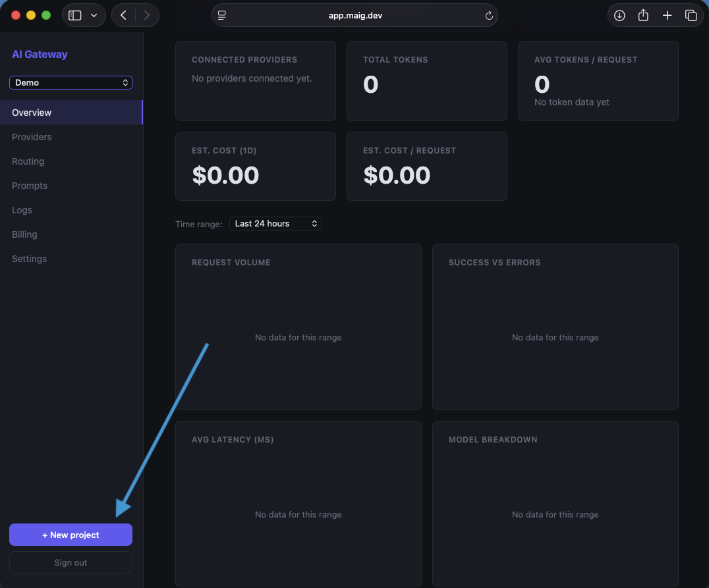Screen dimensions: 709x588
Task: Go back using the back arrow
Action: 123,15
